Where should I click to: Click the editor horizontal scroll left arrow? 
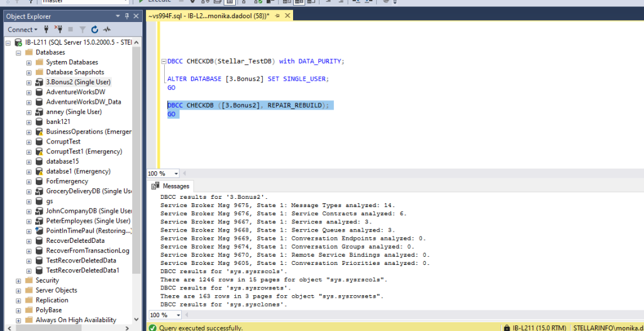pos(184,174)
